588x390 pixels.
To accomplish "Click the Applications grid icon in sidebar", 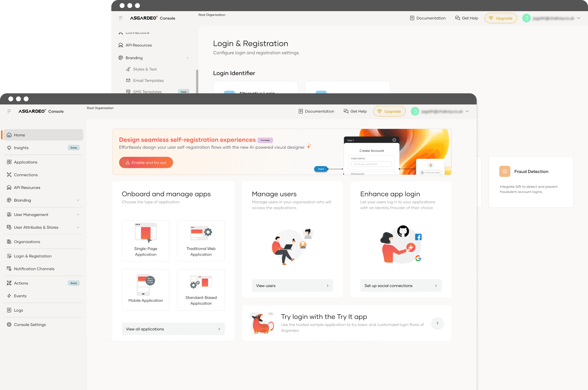I will pyautogui.click(x=9, y=162).
